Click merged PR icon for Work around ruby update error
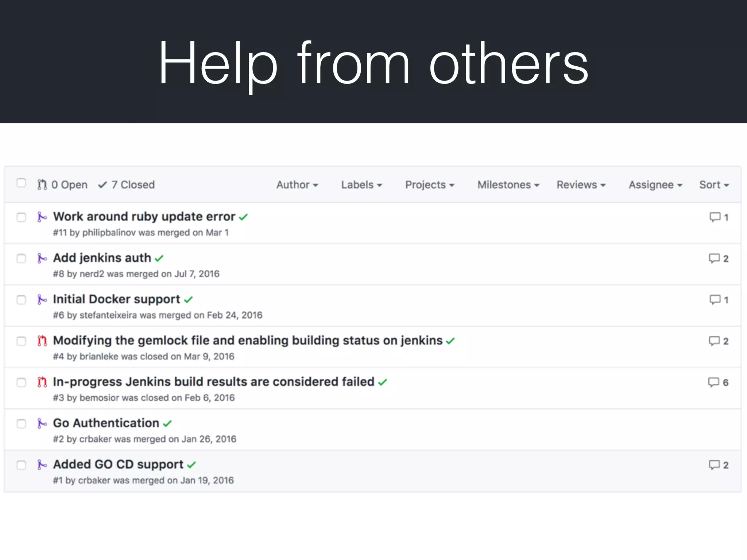 42,217
